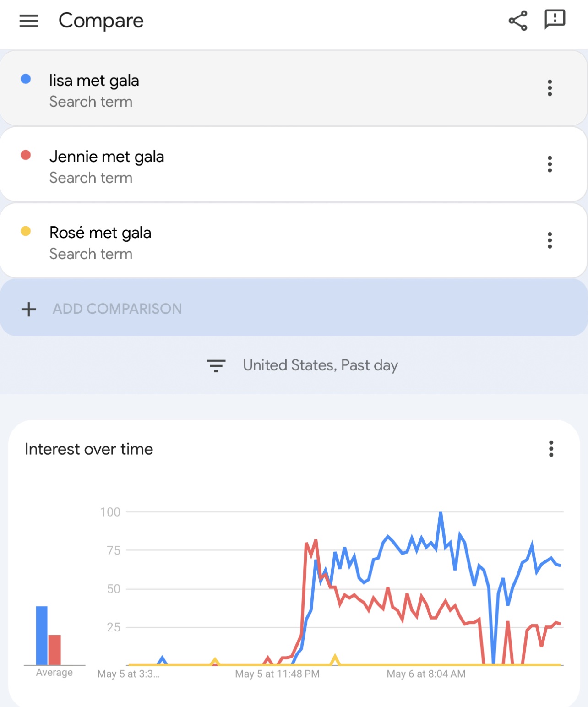Click the blue dot for lisa met gala
Screen dimensions: 588x707
tap(26, 79)
